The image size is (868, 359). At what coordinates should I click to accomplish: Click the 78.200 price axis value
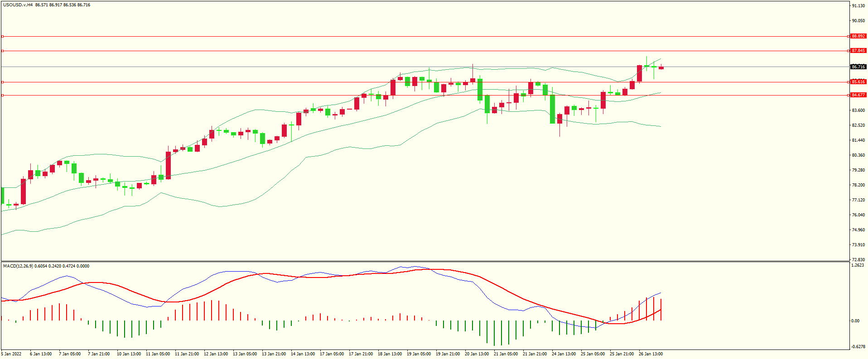click(x=858, y=185)
